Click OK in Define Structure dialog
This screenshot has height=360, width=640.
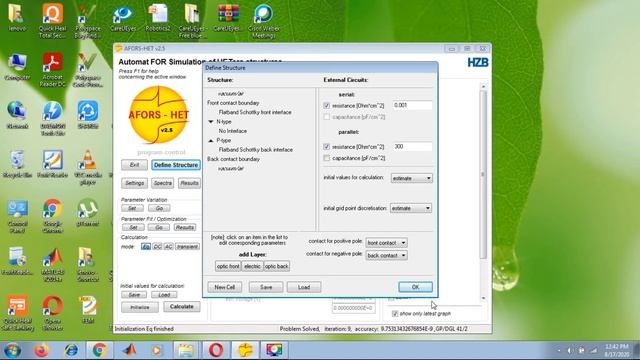click(x=415, y=287)
